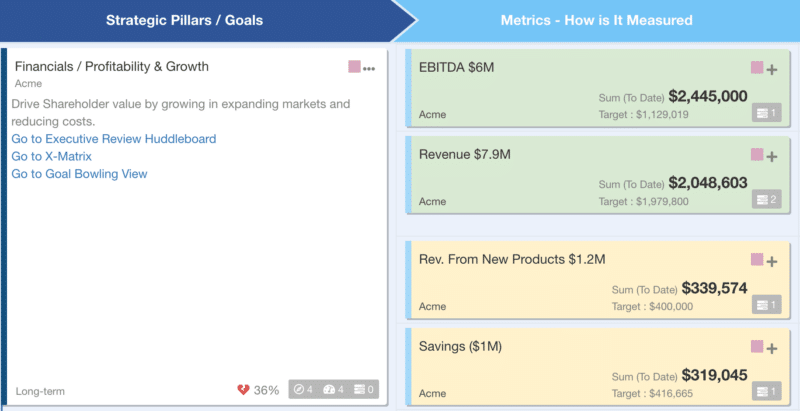Open the ellipsis menu on Financials goal card
800x411 pixels.
tap(369, 69)
